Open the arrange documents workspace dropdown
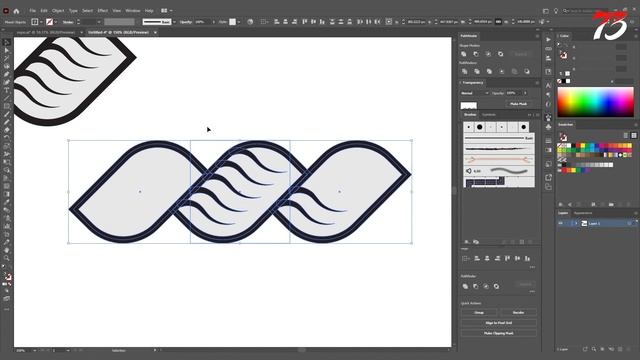The width and height of the screenshot is (640, 360). point(167,11)
